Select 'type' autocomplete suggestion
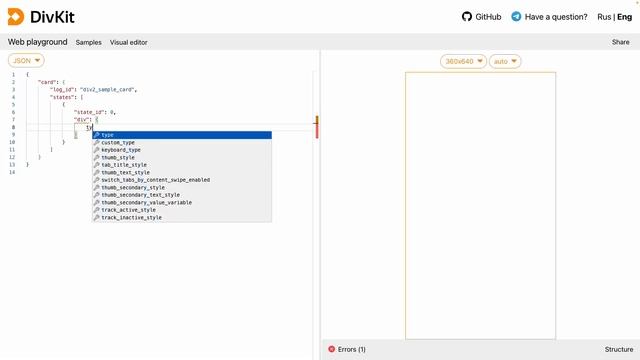The image size is (640, 360). click(182, 135)
